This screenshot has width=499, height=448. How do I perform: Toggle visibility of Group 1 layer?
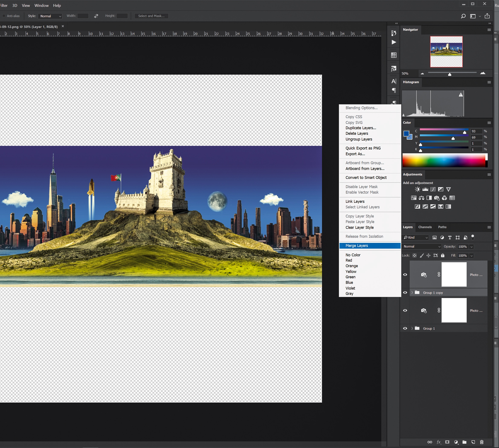click(x=405, y=328)
